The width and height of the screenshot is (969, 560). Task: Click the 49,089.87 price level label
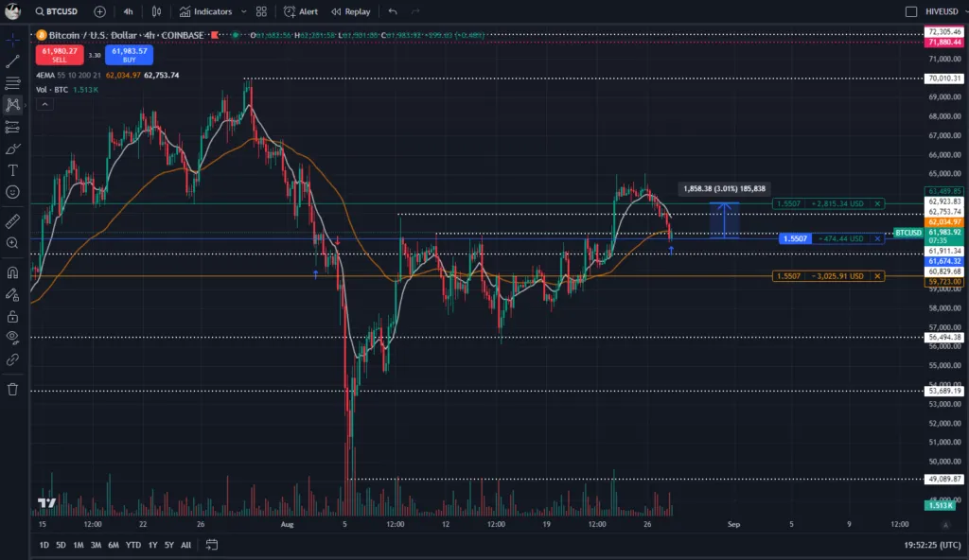[944, 479]
